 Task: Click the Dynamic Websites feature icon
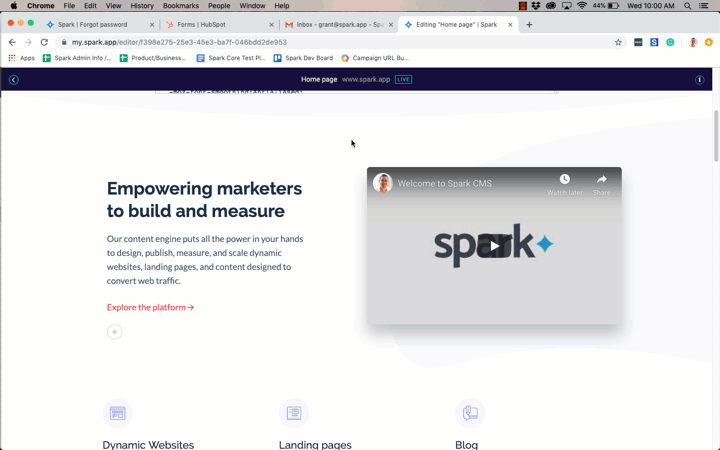118,413
